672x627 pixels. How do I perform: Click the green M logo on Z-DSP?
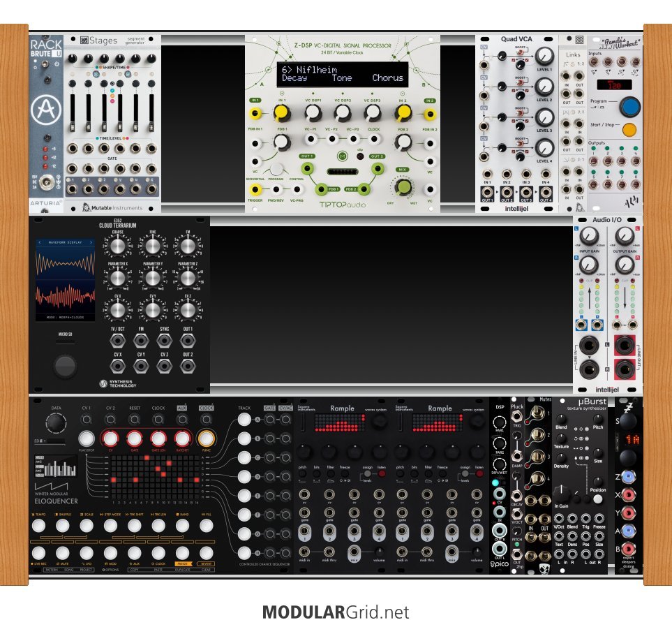coord(342,156)
